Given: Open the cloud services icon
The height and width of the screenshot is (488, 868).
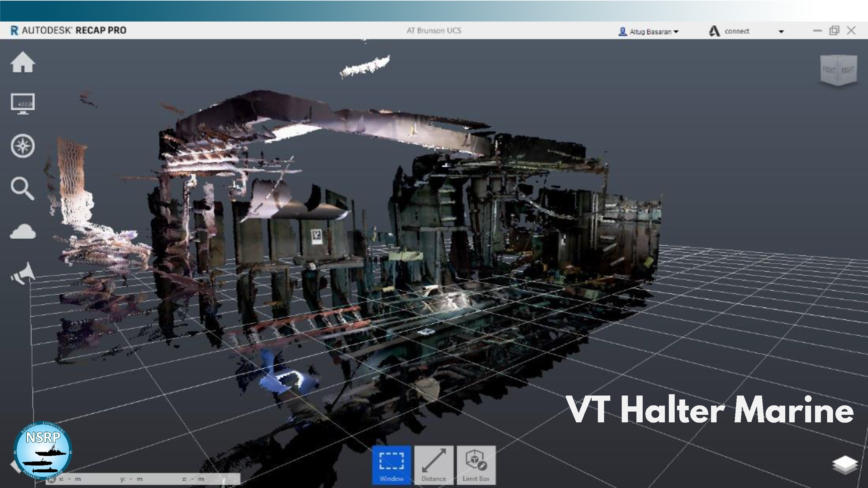Looking at the screenshot, I should coord(23,232).
